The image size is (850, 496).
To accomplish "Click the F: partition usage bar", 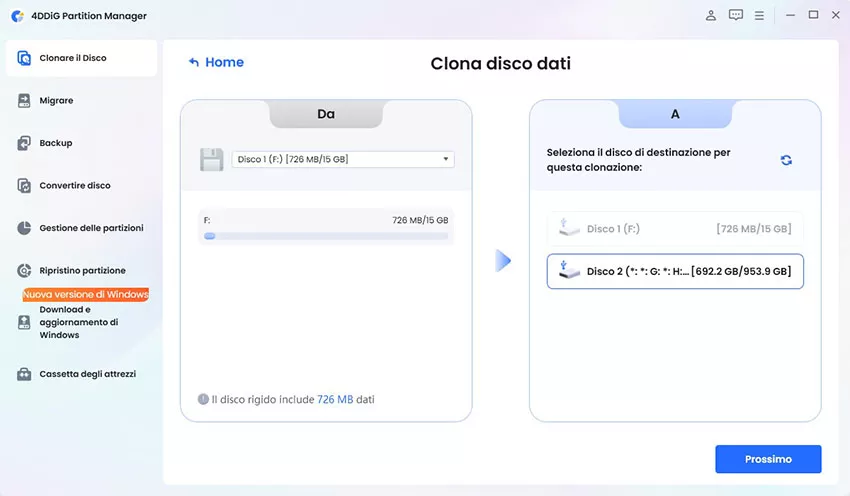I will coord(326,236).
